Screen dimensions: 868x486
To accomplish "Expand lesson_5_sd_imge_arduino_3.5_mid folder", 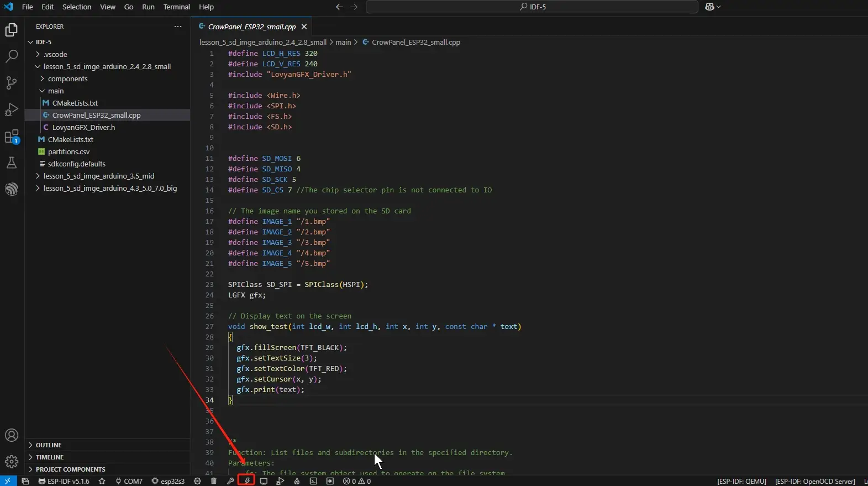I will pyautogui.click(x=99, y=176).
